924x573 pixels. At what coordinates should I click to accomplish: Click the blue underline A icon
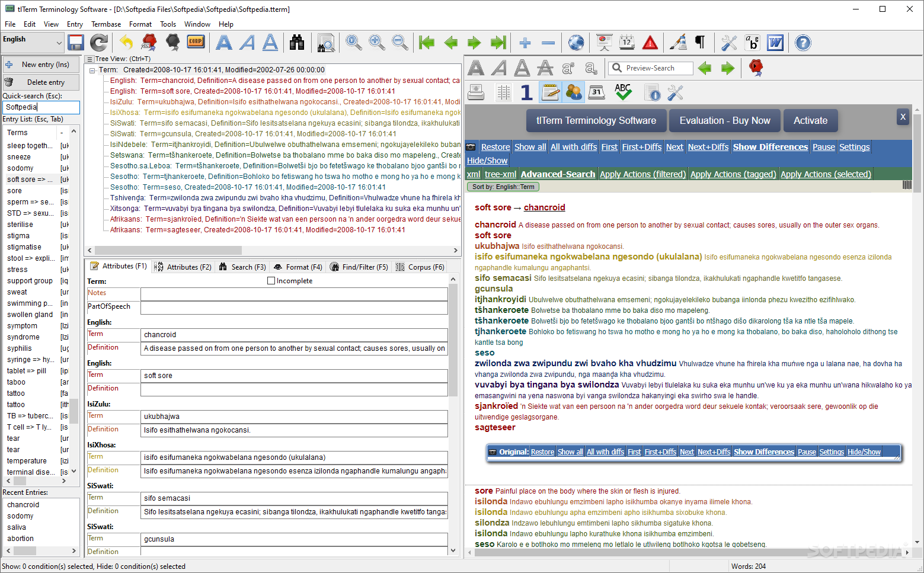pyautogui.click(x=270, y=43)
